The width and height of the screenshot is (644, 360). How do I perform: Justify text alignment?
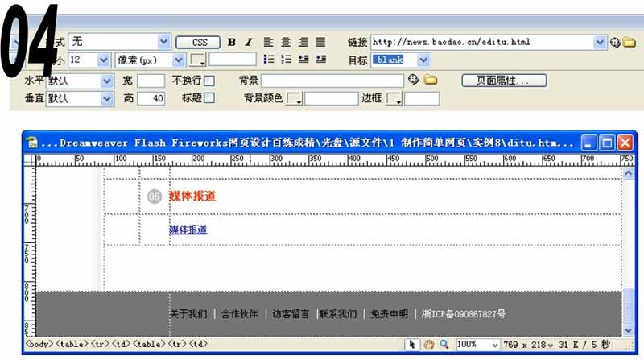click(x=320, y=42)
